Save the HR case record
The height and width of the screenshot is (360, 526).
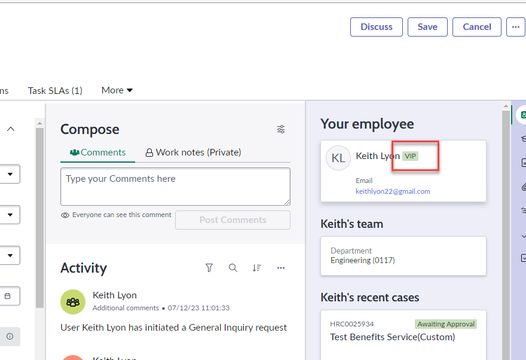tap(427, 27)
